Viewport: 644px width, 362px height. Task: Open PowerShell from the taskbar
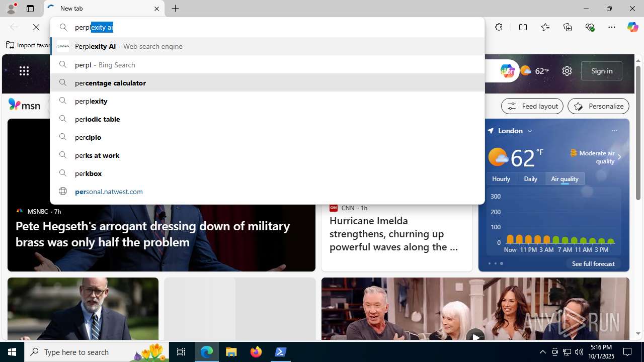coord(281,352)
